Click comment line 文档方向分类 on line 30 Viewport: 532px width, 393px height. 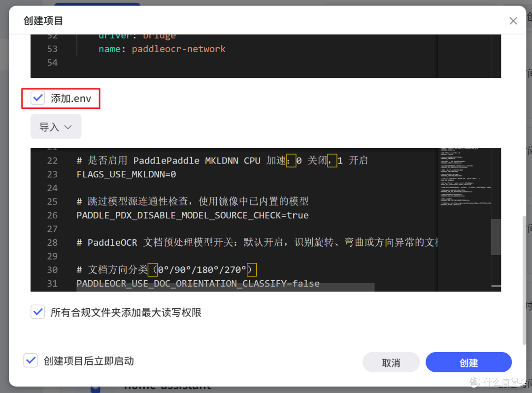point(166,269)
